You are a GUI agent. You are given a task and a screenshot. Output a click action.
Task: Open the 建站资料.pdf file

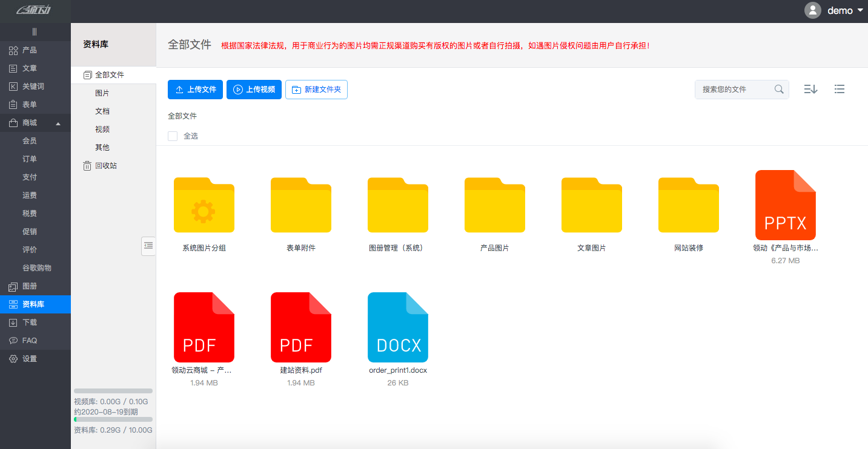tap(300, 327)
